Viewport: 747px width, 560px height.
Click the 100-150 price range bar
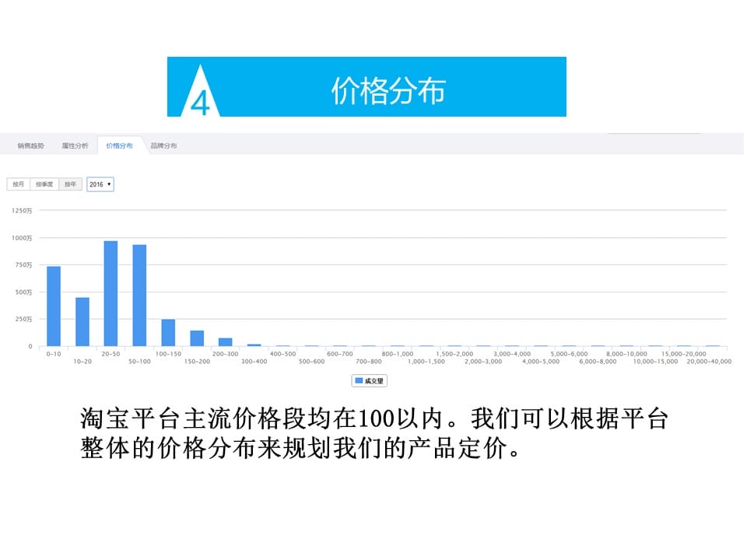169,333
